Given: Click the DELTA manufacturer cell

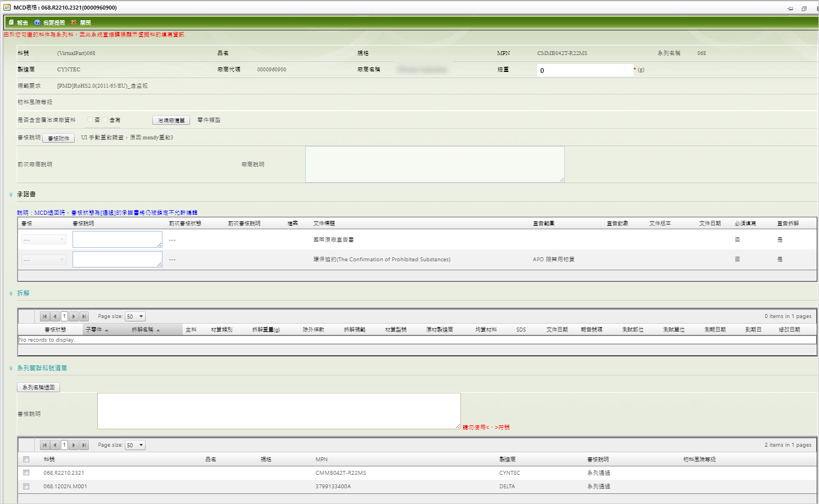Looking at the screenshot, I should point(507,487).
